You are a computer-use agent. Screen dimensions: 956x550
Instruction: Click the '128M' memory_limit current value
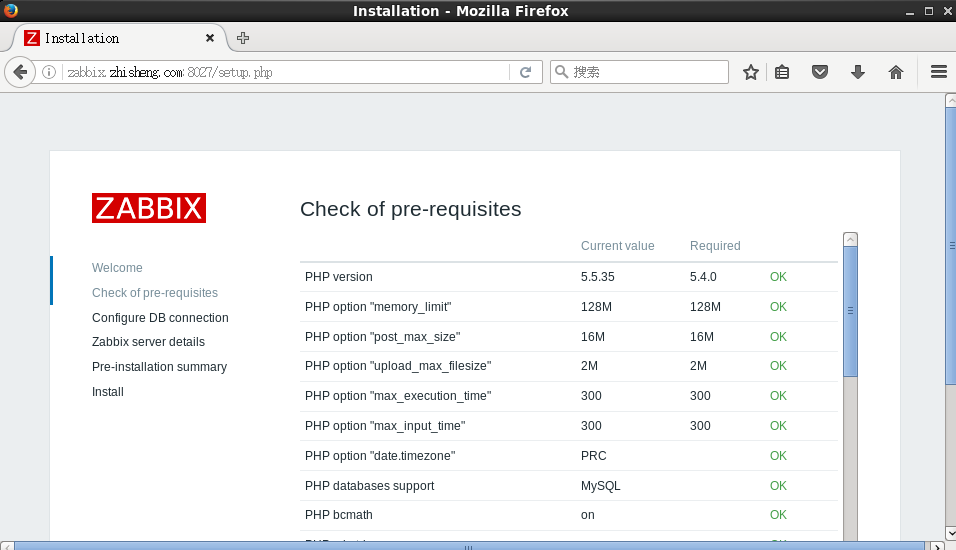point(596,307)
